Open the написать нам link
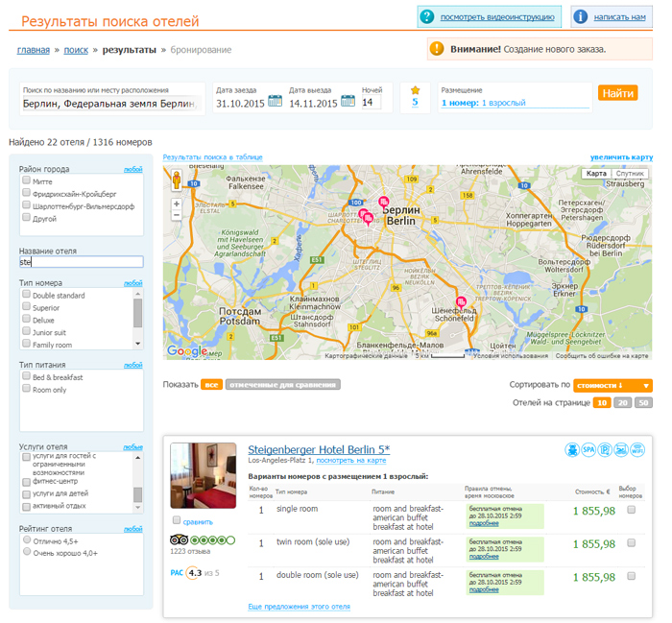This screenshot has height=623, width=672. tap(620, 17)
